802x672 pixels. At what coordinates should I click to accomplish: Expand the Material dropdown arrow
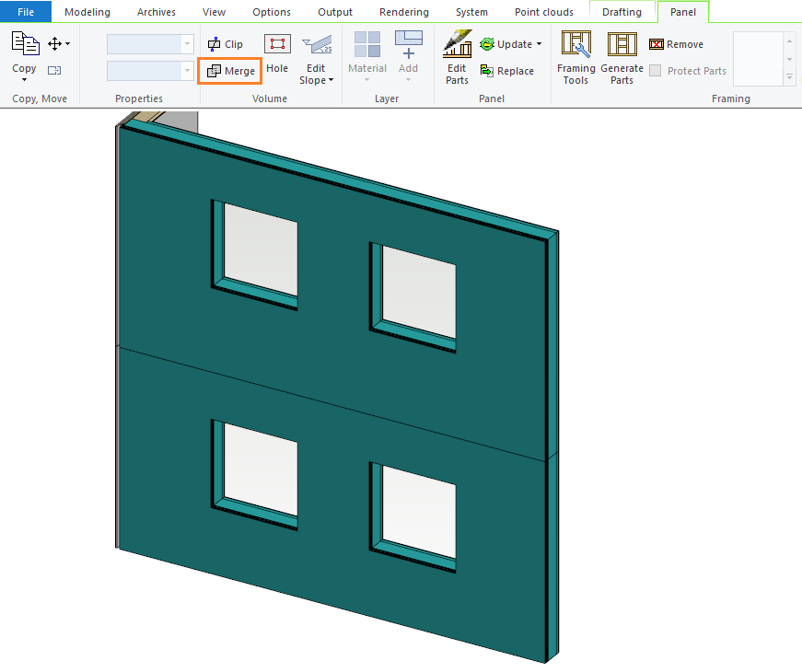tap(366, 80)
